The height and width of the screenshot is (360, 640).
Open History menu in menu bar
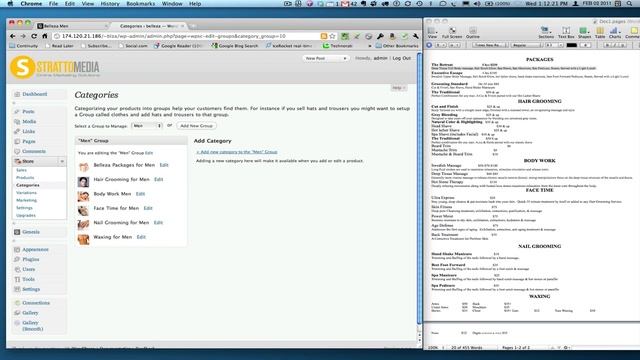110,4
